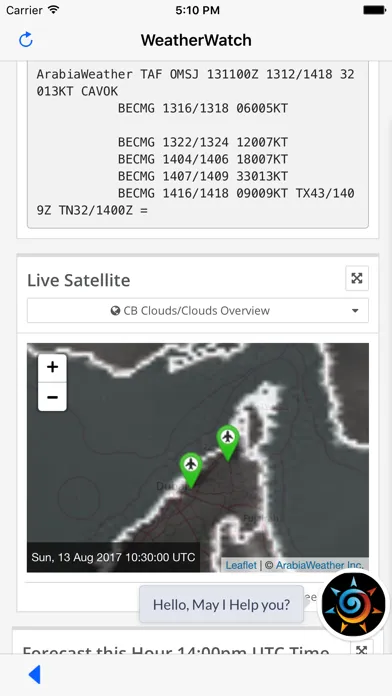The height and width of the screenshot is (696, 392).
Task: Tap the satellite timestamp label
Action: click(x=113, y=557)
